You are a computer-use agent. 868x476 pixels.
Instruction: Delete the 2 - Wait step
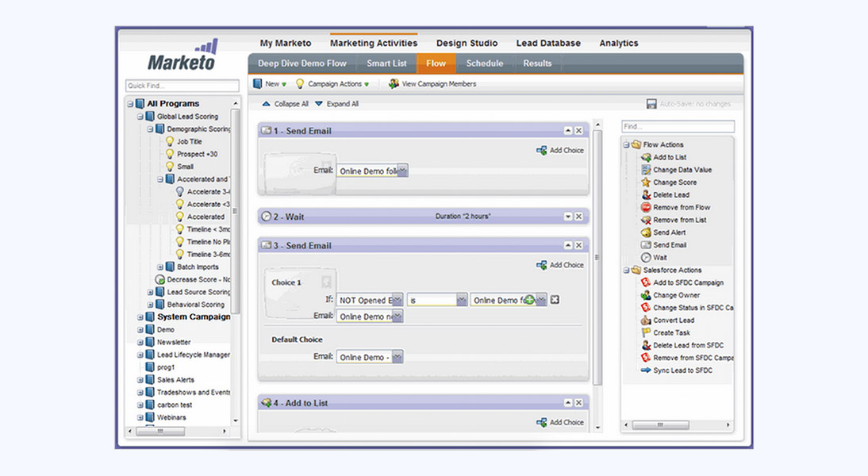(578, 217)
